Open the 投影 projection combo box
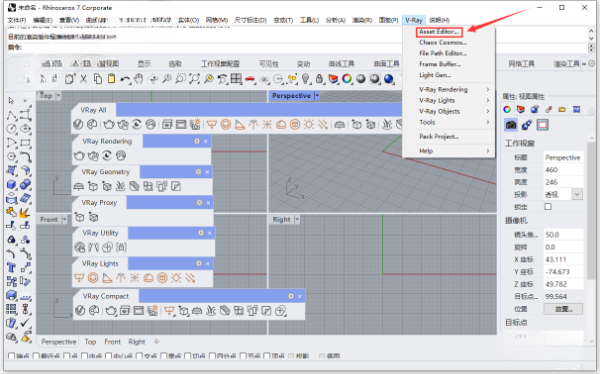The height and width of the screenshot is (374, 600). click(563, 194)
